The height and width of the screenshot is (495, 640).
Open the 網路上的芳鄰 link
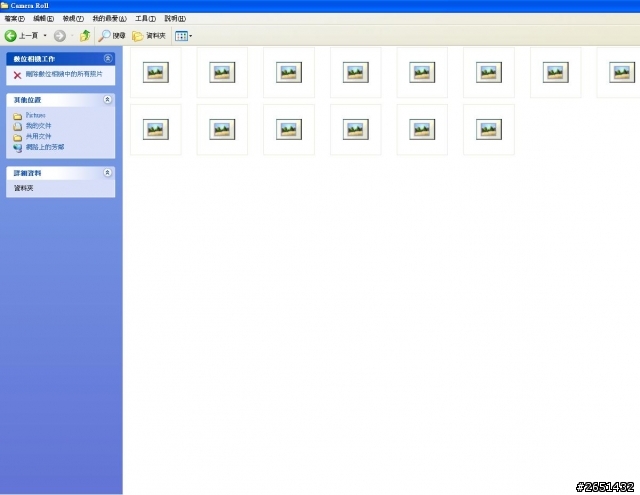point(45,147)
